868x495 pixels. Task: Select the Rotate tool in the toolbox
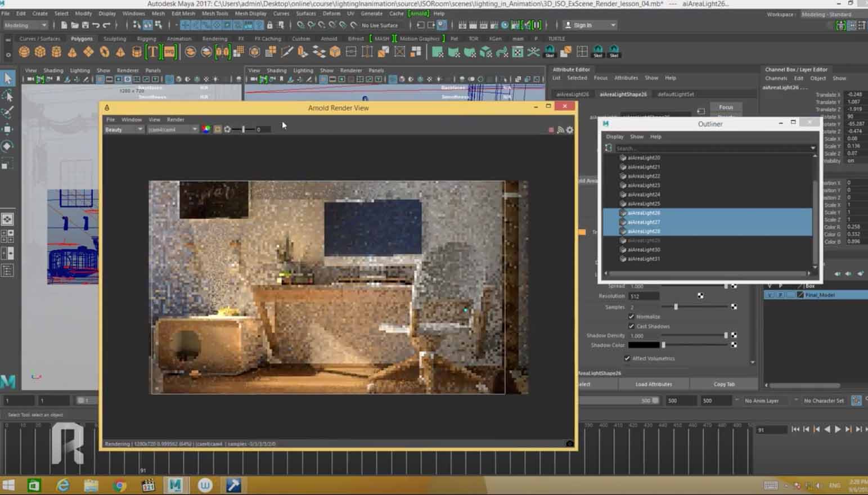(x=8, y=146)
